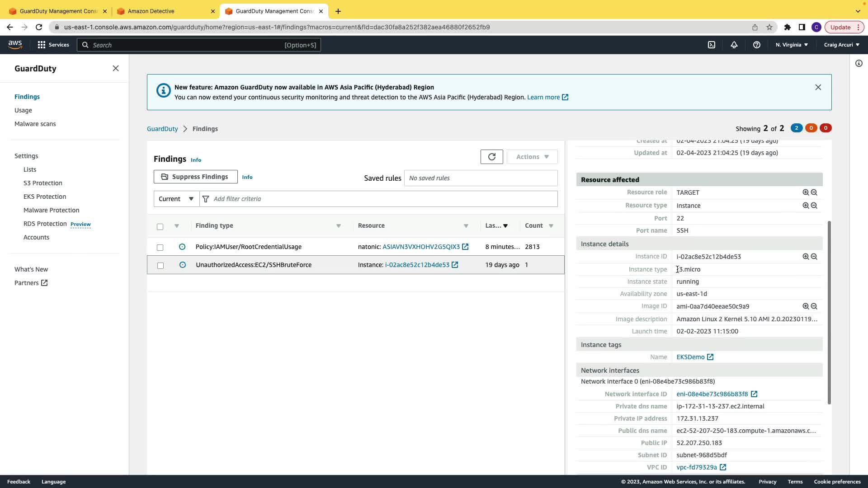Check the Policy:IAMUser/RootCredentialUsage row checkbox
This screenshot has height=488, width=868.
[x=160, y=247]
